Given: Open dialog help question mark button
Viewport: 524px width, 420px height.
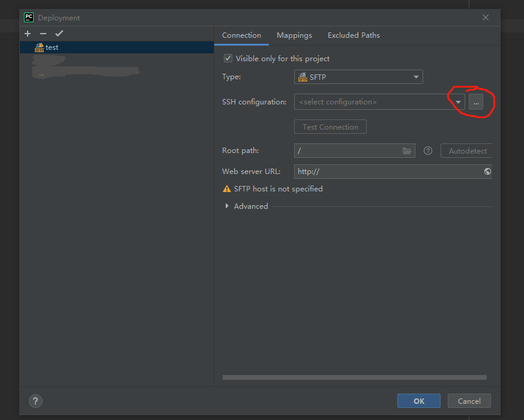Looking at the screenshot, I should pyautogui.click(x=35, y=401).
